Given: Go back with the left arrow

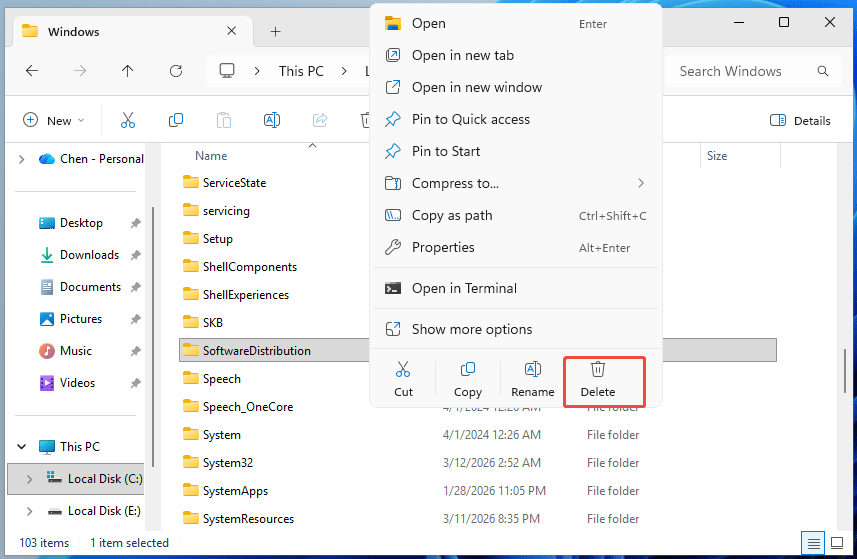Looking at the screenshot, I should point(32,70).
